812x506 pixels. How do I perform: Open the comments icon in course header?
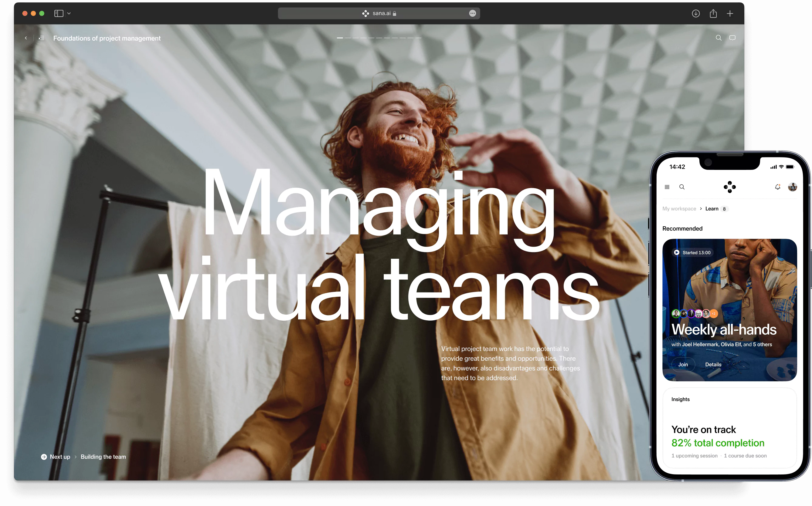[732, 38]
